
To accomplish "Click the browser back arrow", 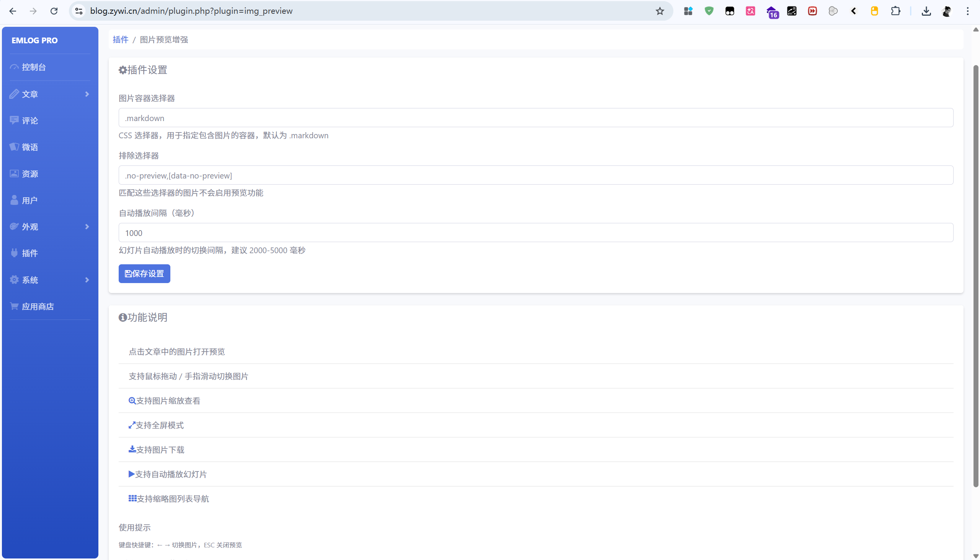I will pos(13,11).
